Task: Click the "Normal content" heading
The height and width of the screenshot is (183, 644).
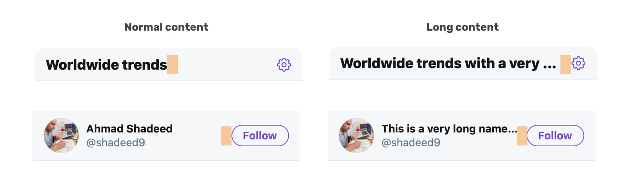Action: (166, 27)
